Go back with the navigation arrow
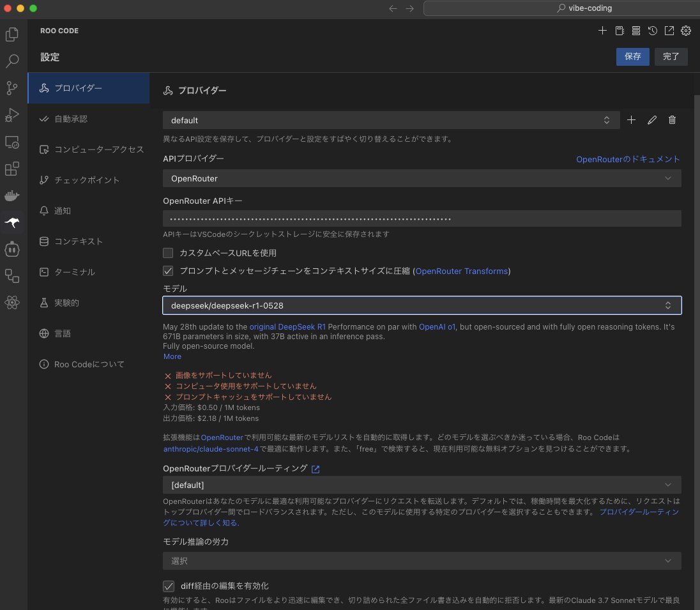 [x=393, y=8]
